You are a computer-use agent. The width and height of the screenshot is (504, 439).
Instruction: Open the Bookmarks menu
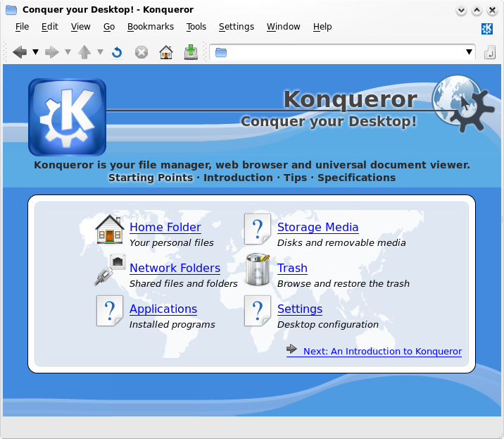click(151, 27)
